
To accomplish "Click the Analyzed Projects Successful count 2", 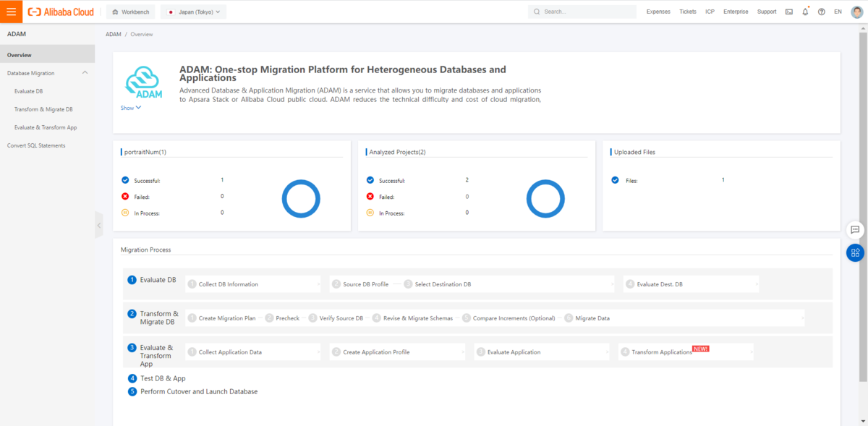I will point(467,179).
